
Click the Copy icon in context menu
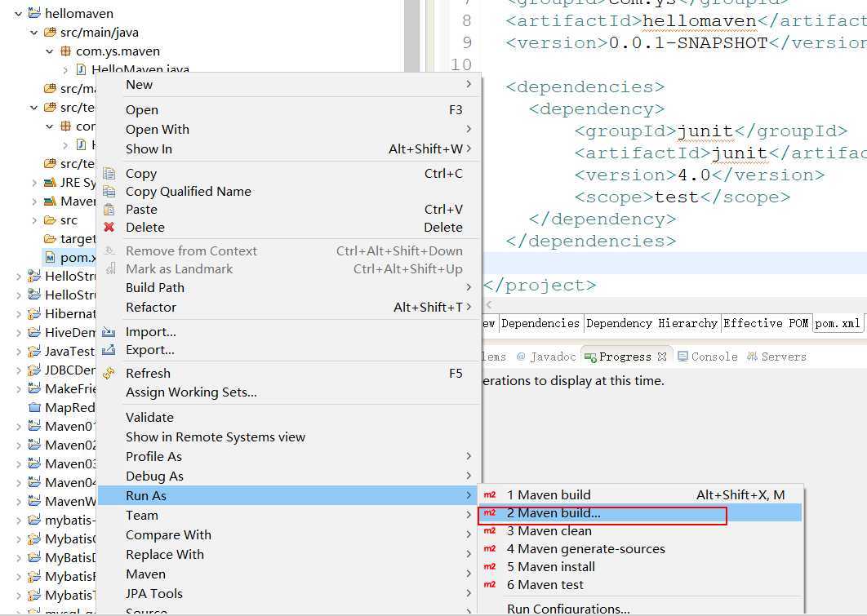(x=109, y=174)
